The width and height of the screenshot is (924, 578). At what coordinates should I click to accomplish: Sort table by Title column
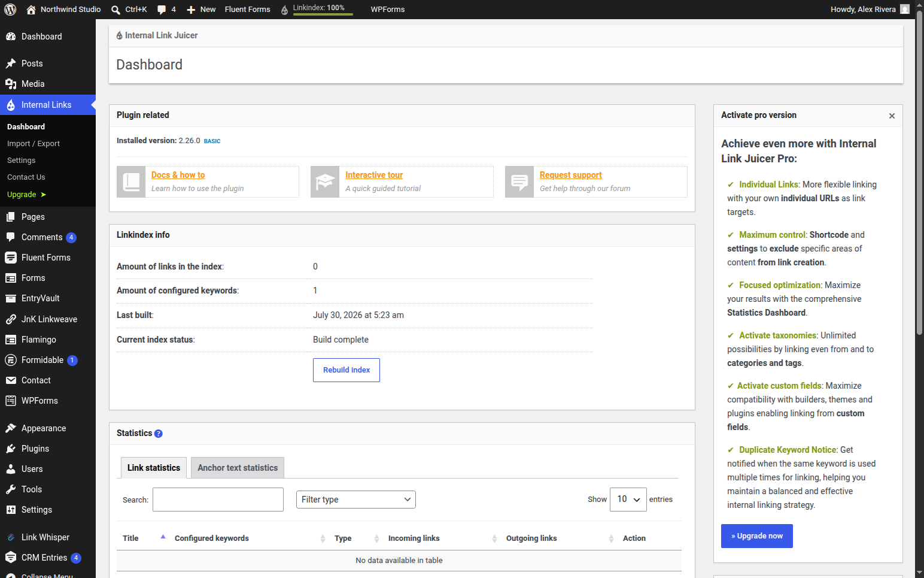coord(144,538)
